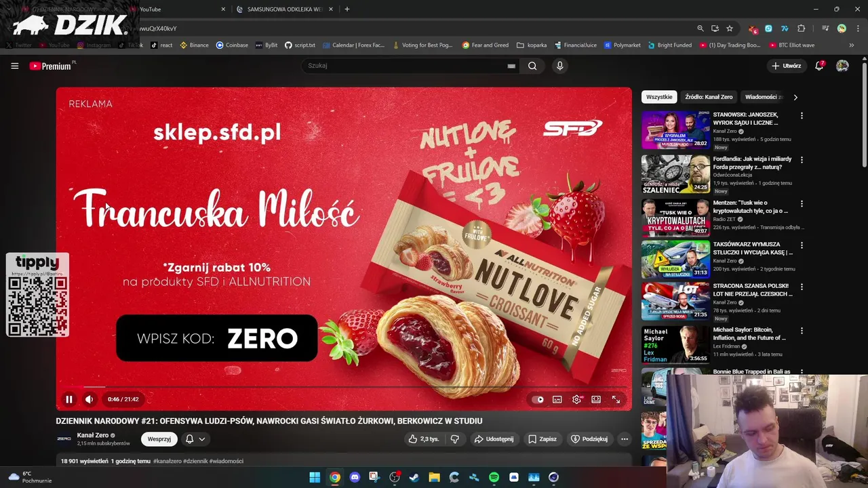
Task: Open the player settings gear
Action: (576, 399)
